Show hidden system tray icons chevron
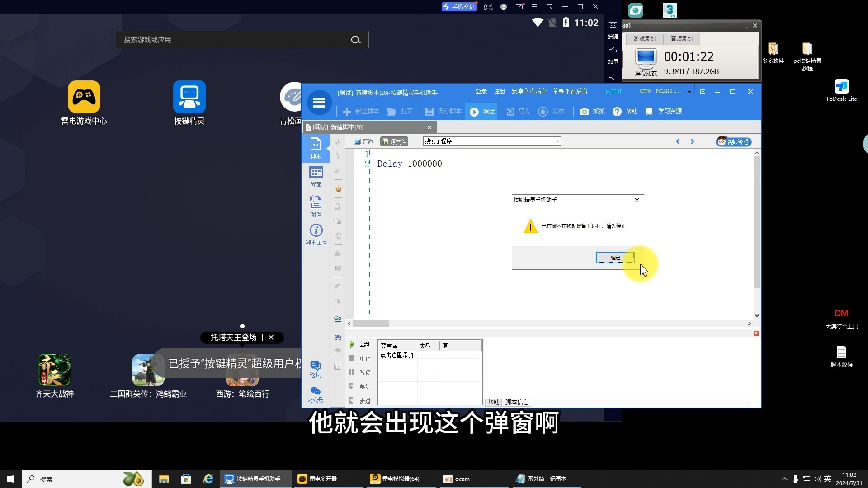 coord(784,479)
